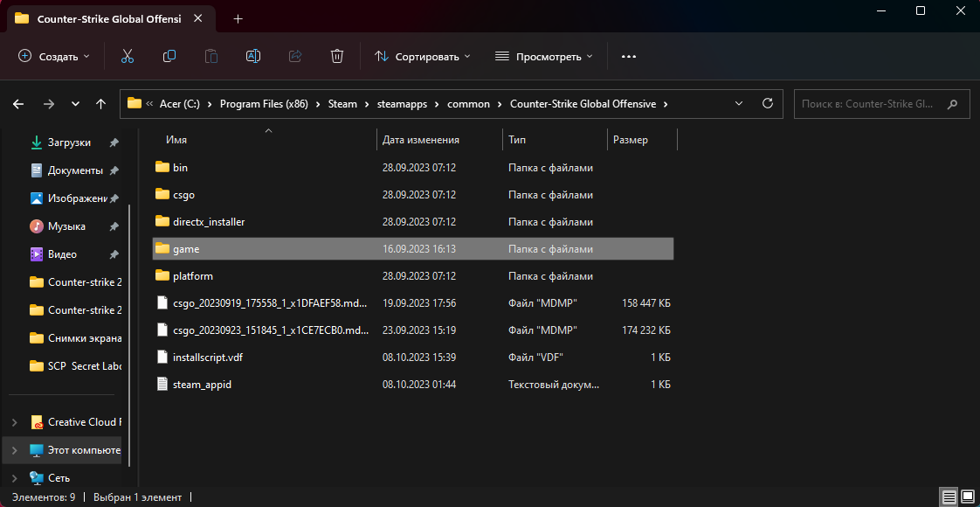Click the navigation pane scrollbar
980x507 pixels.
(129, 262)
